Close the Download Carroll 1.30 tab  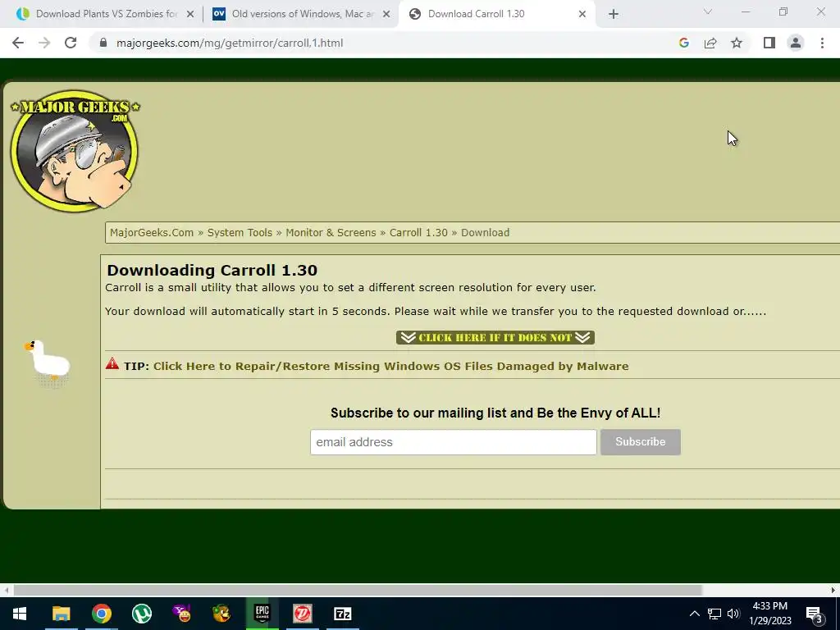[582, 15]
